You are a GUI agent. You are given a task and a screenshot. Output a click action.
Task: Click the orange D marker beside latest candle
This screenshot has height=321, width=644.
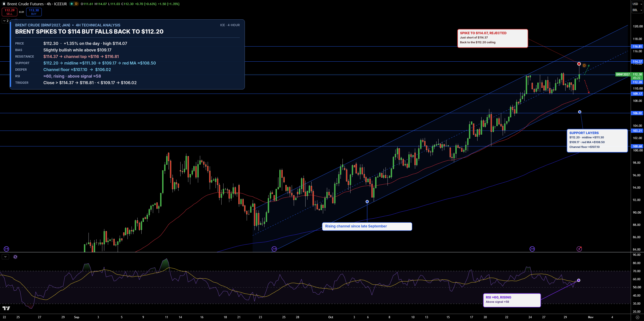tap(584, 65)
